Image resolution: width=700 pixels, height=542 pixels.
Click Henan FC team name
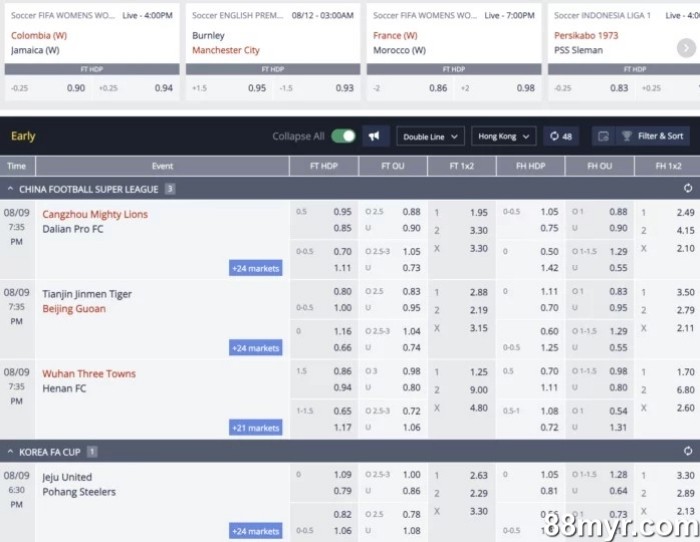(64, 388)
